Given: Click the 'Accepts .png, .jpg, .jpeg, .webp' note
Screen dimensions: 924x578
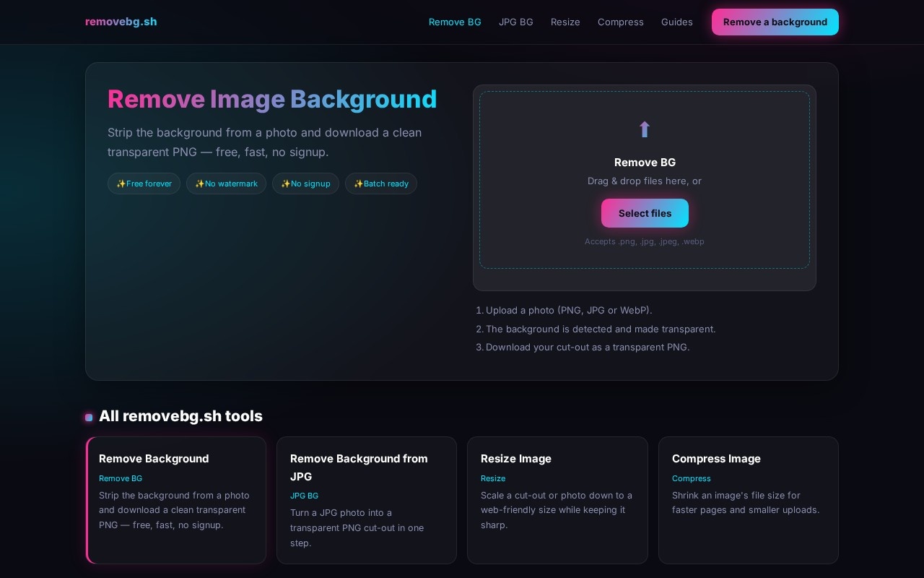Looking at the screenshot, I should tap(645, 241).
